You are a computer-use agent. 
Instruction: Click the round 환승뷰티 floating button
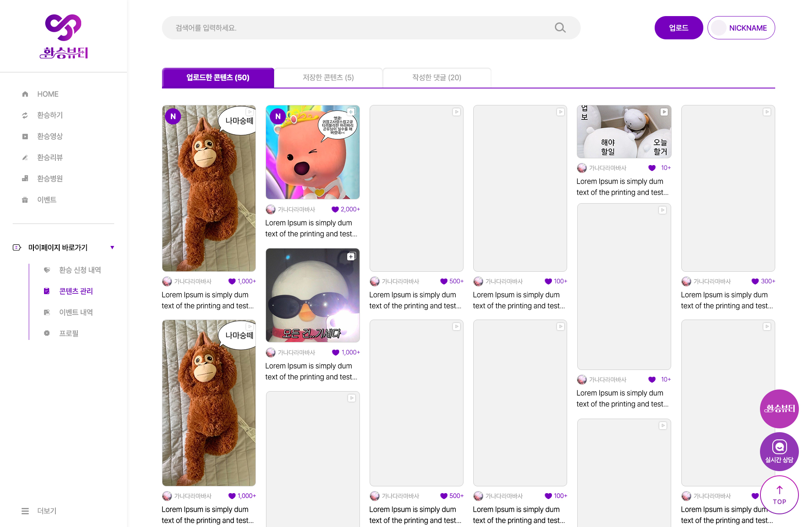(779, 408)
